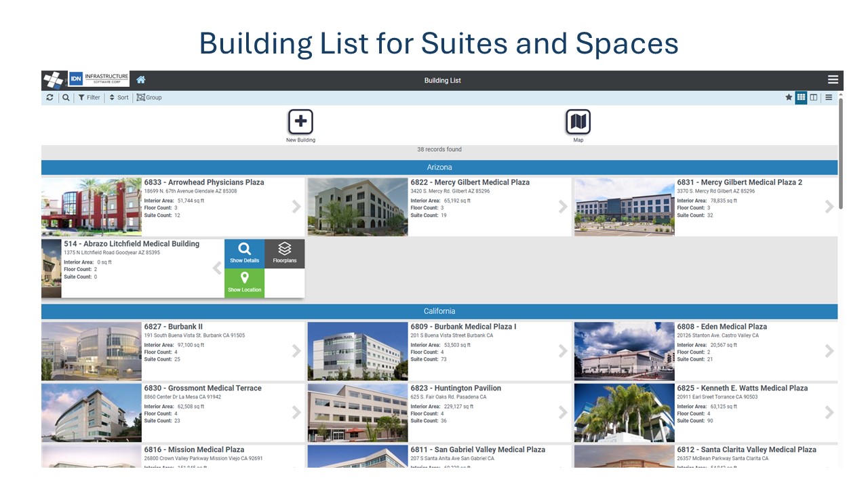Open Huntington Pavilion photo
868x488 pixels.
[358, 413]
